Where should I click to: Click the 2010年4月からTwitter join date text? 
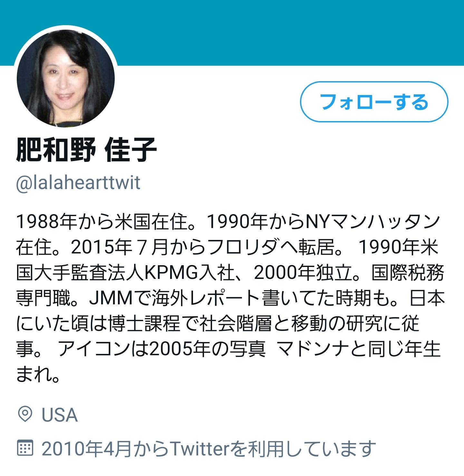point(208,448)
